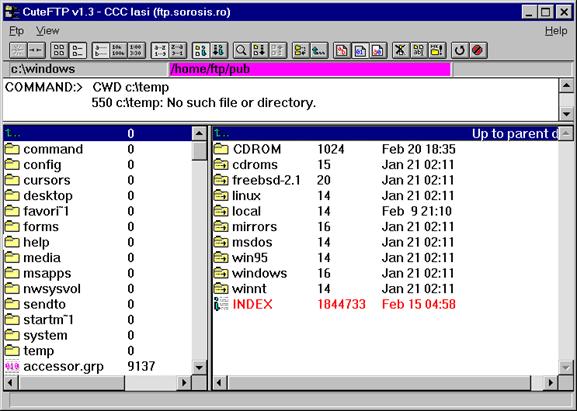Switch to large icons view

pos(59,50)
